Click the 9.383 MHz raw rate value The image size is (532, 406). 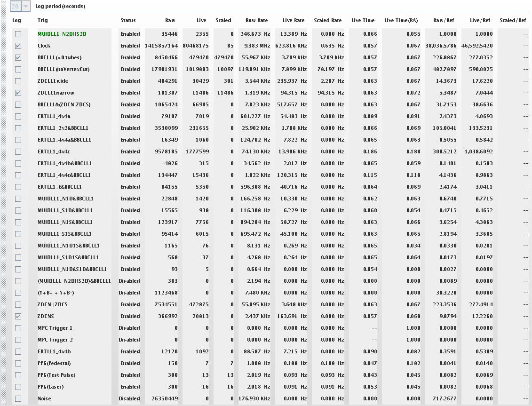point(257,46)
